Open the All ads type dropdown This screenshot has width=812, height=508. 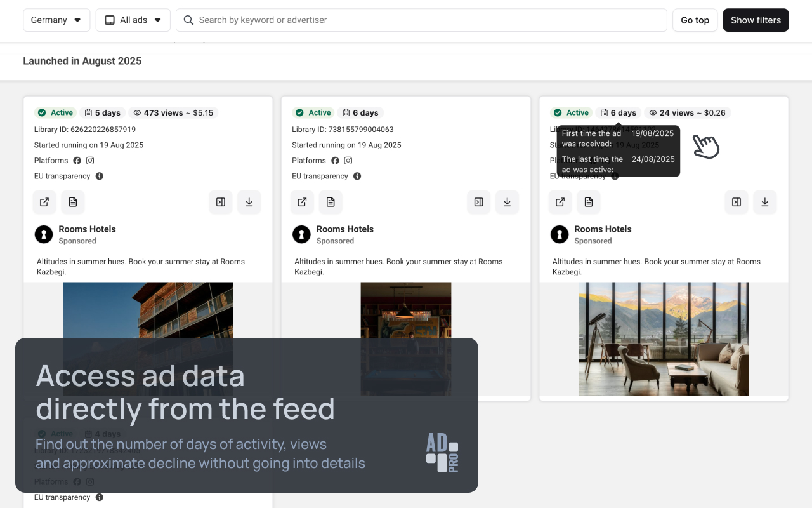[133, 20]
